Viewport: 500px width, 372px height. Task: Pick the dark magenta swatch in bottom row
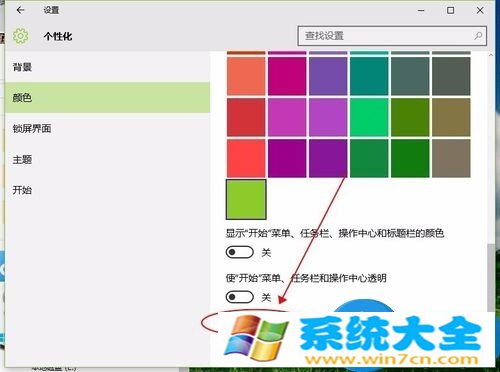click(287, 158)
